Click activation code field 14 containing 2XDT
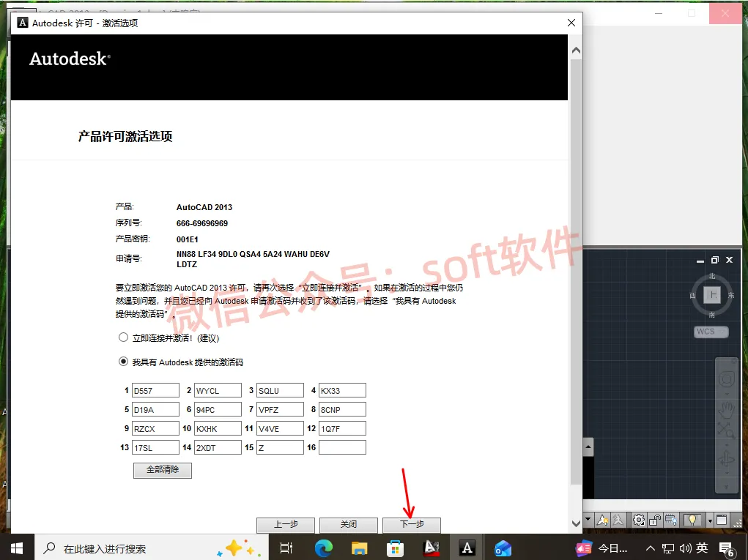The width and height of the screenshot is (748, 560). click(218, 447)
